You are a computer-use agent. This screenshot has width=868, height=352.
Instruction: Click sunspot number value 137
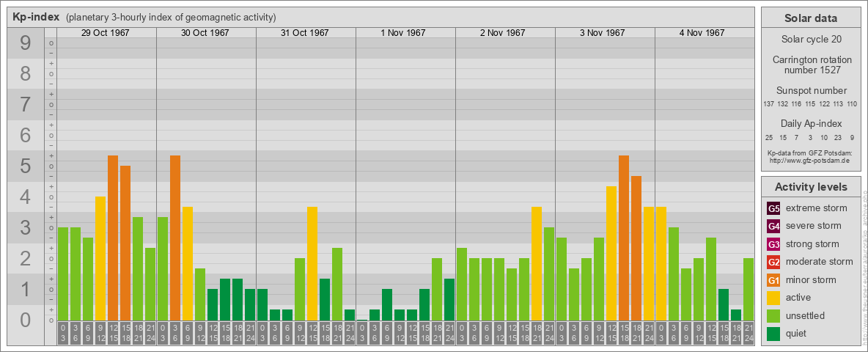pyautogui.click(x=769, y=104)
